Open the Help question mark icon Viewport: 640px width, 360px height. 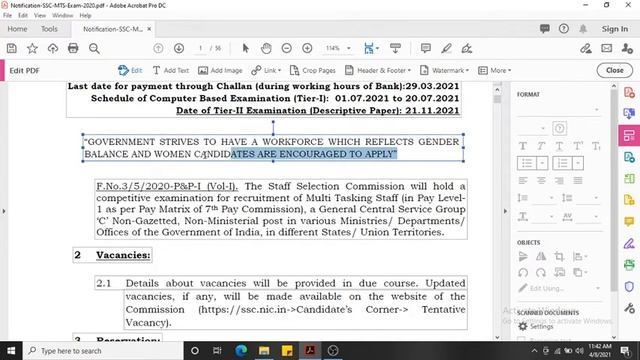point(564,29)
